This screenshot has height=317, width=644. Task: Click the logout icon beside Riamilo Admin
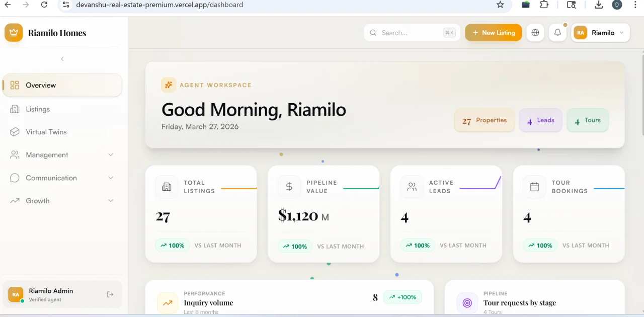tap(110, 294)
